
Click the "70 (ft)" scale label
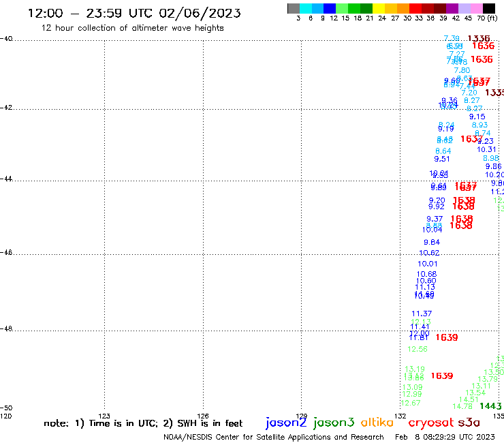pos(487,18)
